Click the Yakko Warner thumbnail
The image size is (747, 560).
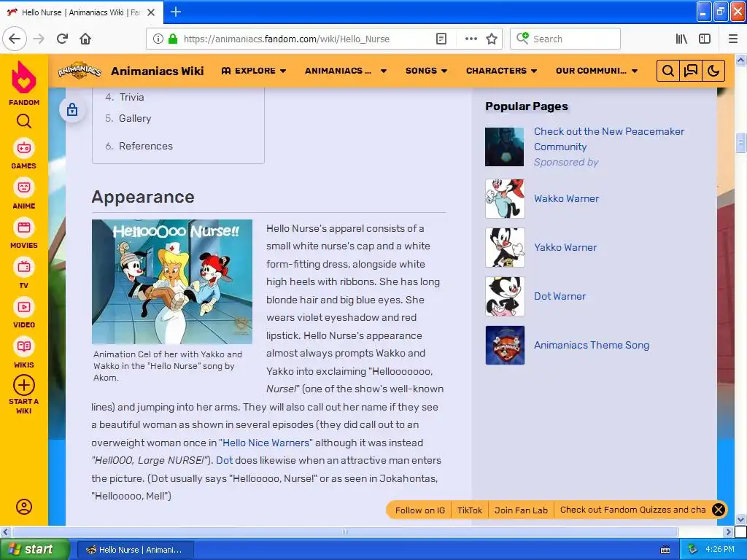click(x=505, y=248)
